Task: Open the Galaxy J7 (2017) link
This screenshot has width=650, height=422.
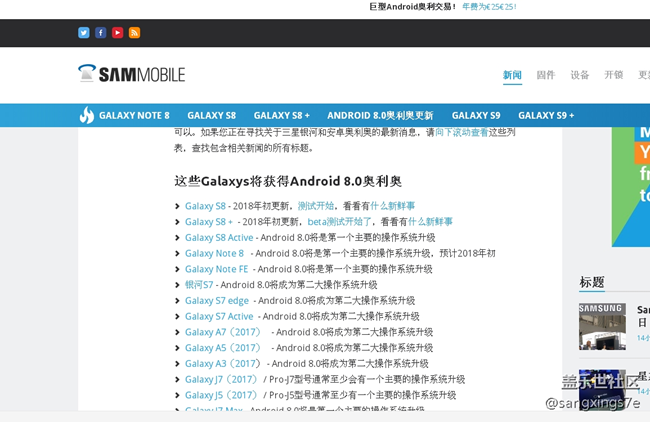Action: coord(221,379)
